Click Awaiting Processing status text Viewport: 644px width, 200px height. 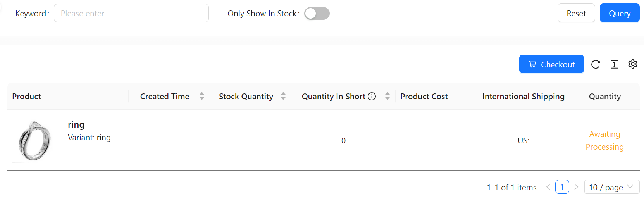point(605,140)
